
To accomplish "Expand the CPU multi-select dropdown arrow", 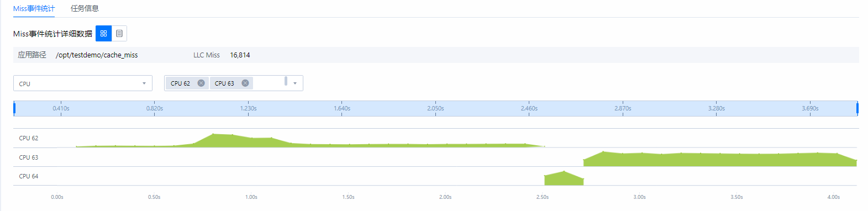I will point(295,83).
